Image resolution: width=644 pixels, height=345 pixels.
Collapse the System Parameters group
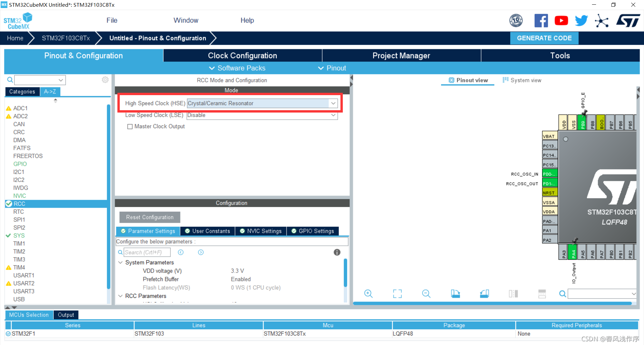tap(120, 262)
